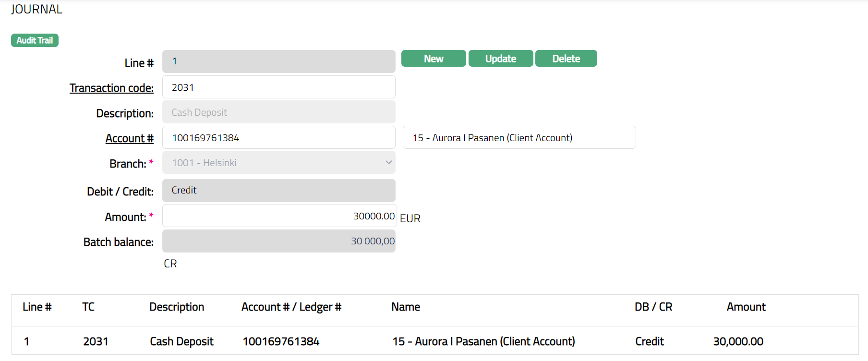Open the Transaction code lookup link
Screen dimensions: 868x361
[x=111, y=88]
